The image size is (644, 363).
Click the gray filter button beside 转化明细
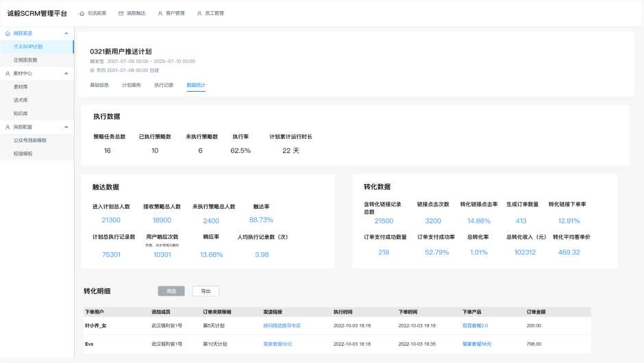[x=171, y=291]
